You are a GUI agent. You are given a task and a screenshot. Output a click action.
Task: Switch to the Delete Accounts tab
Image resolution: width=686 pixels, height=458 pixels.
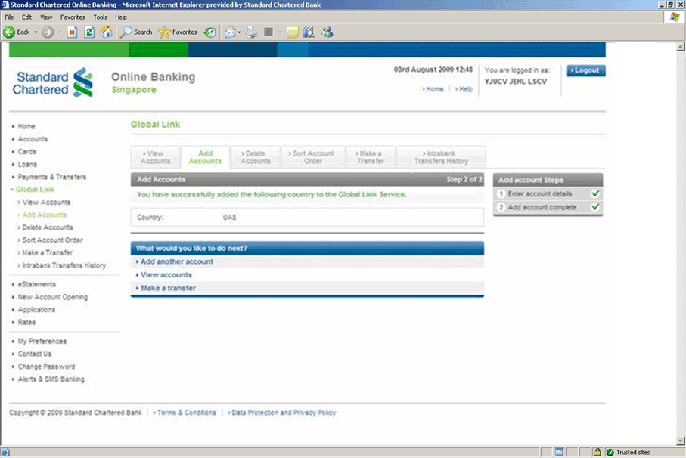pos(256,157)
